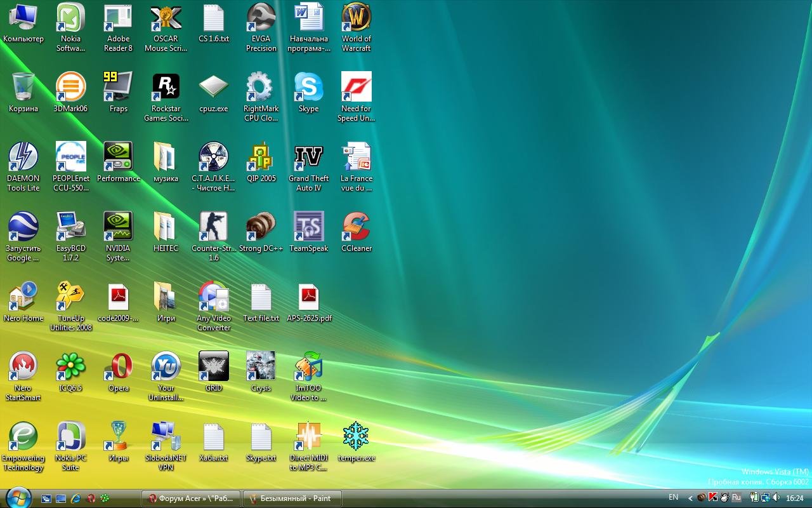This screenshot has width=812, height=508.
Task: Open the Nero StartSmart shortcut
Action: (x=23, y=366)
